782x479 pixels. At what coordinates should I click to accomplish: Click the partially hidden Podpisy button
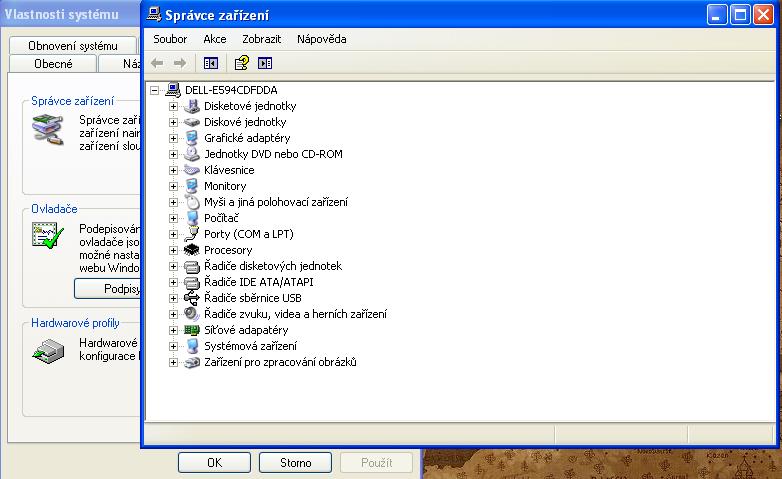[x=108, y=288]
